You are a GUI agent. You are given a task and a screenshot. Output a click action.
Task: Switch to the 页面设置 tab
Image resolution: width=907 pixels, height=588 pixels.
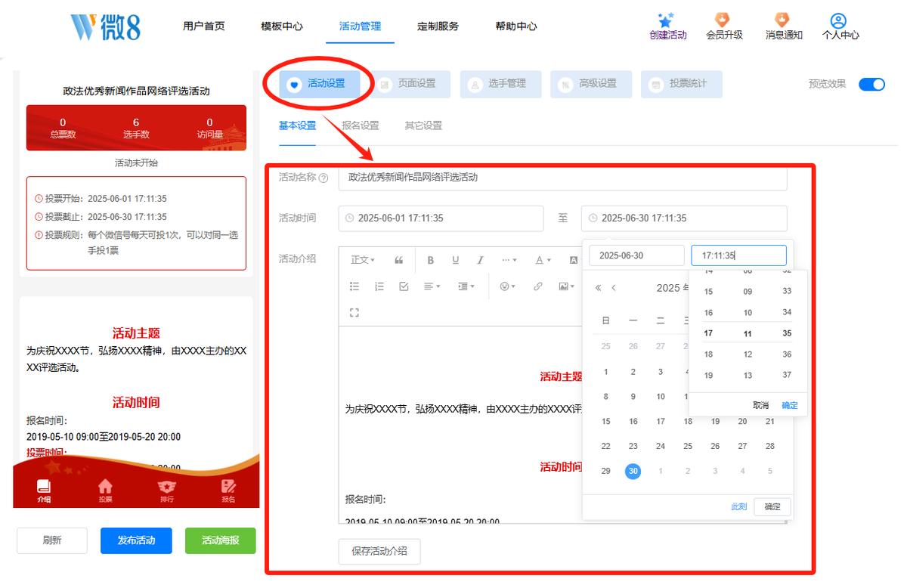(x=410, y=84)
